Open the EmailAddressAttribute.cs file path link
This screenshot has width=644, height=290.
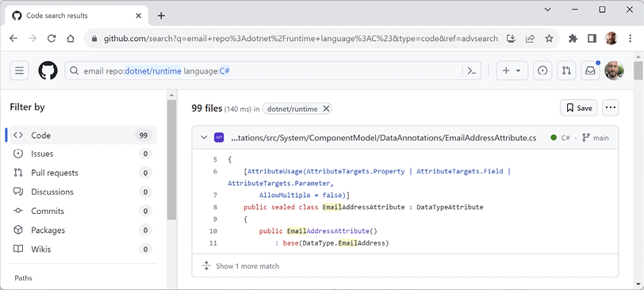pyautogui.click(x=384, y=138)
